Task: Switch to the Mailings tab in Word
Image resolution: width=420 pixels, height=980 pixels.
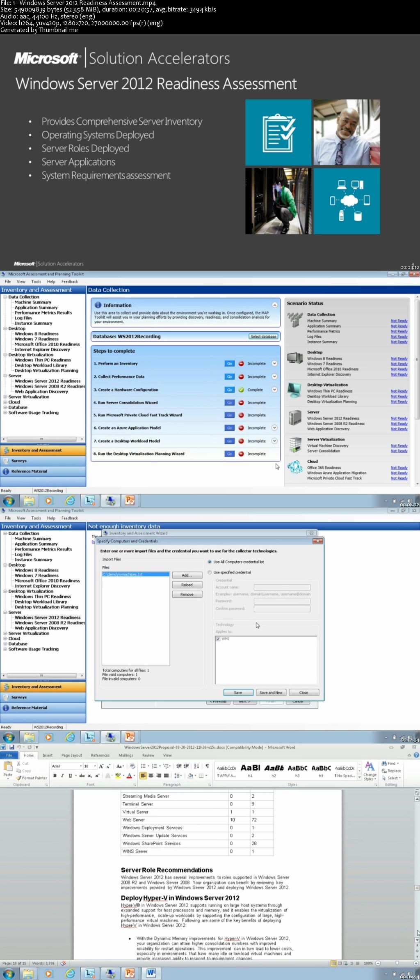Action: click(126, 755)
